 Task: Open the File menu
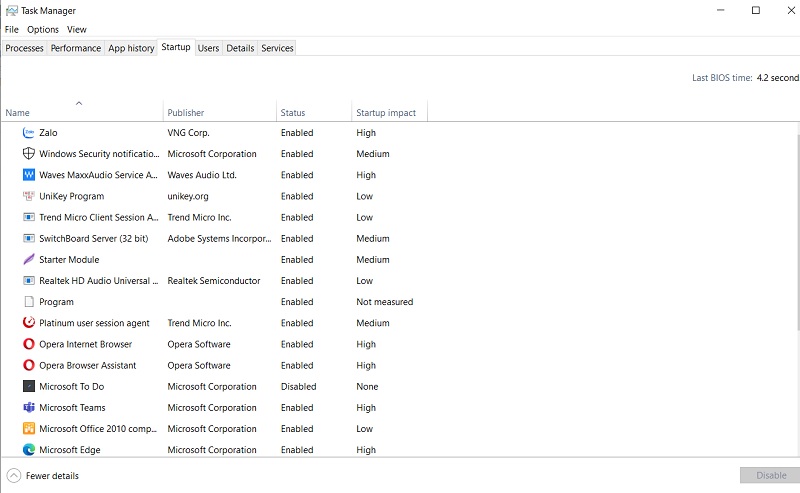pos(11,30)
